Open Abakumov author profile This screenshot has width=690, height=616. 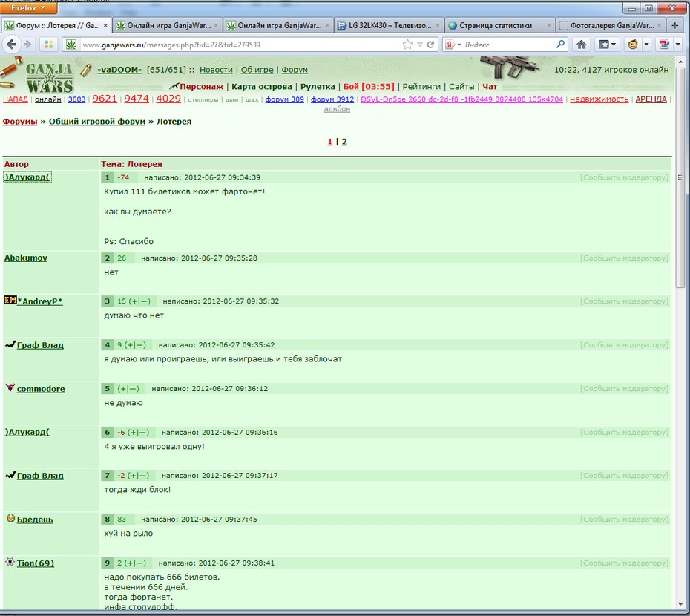(x=26, y=258)
